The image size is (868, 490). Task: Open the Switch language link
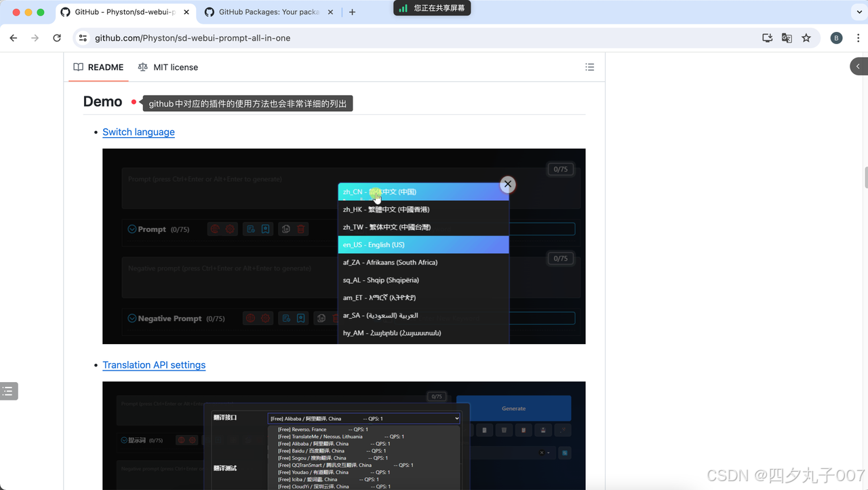point(138,132)
